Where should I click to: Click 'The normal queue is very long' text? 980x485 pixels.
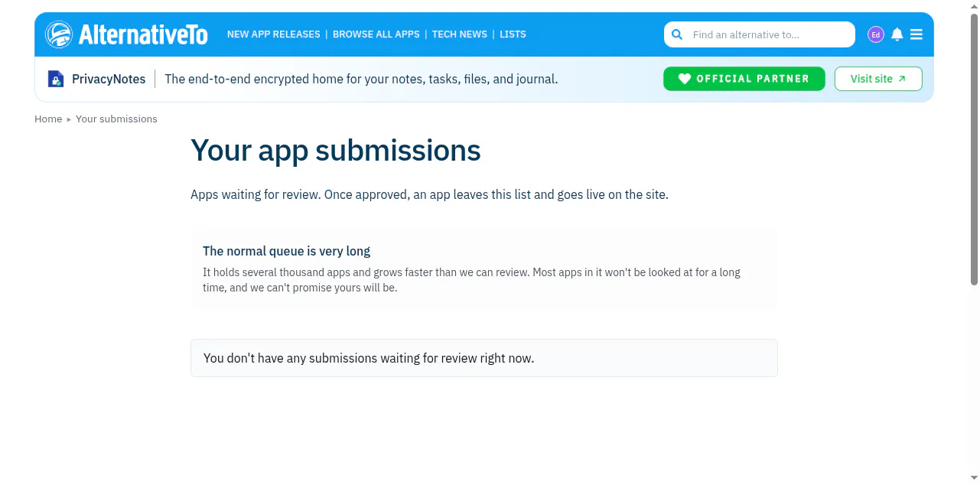pyautogui.click(x=286, y=251)
